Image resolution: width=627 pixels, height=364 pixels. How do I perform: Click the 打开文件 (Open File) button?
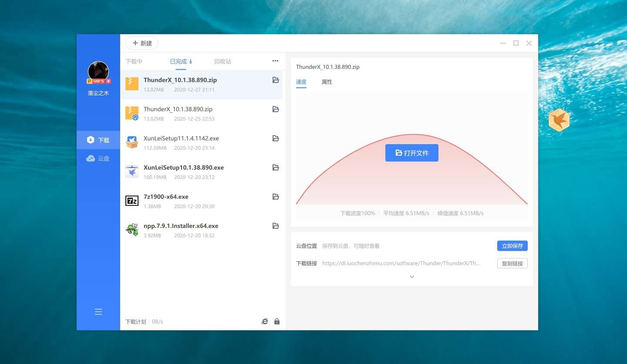point(411,153)
